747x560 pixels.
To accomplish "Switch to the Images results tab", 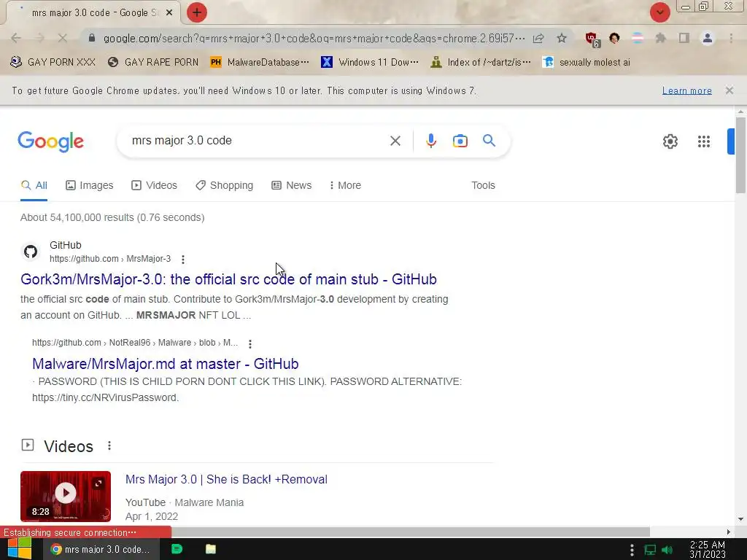I will [x=90, y=185].
